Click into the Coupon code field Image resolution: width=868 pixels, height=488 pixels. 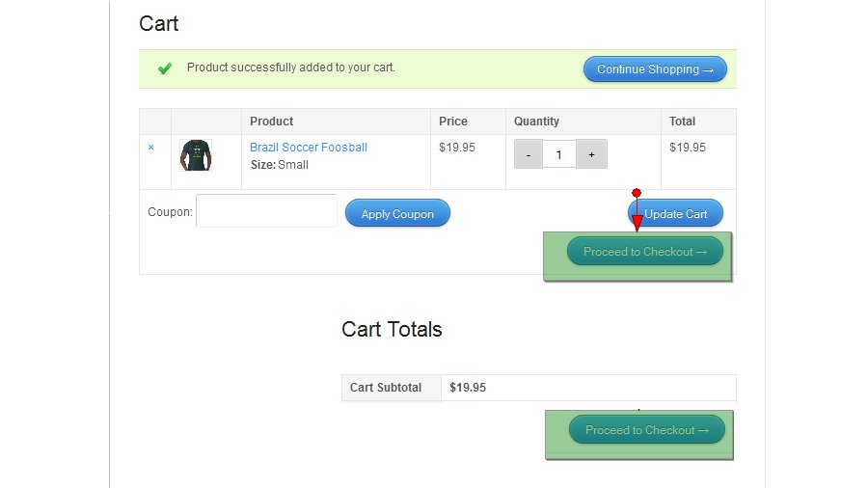(x=266, y=211)
